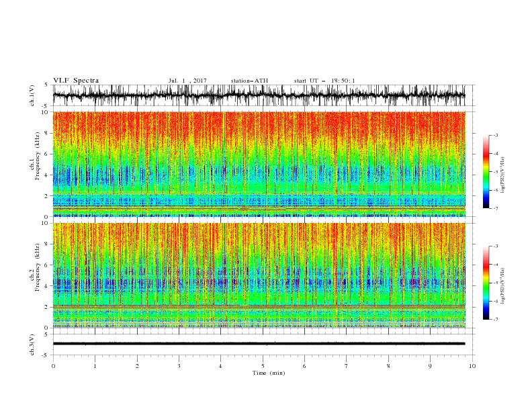Click tick label "0" on time axis
This screenshot has width=532, height=411.
point(53,366)
